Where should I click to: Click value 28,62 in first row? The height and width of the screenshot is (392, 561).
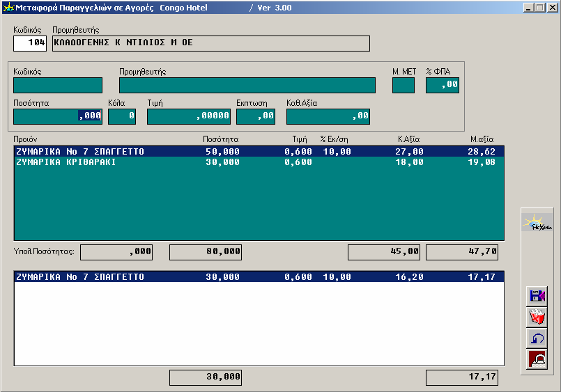pyautogui.click(x=482, y=152)
